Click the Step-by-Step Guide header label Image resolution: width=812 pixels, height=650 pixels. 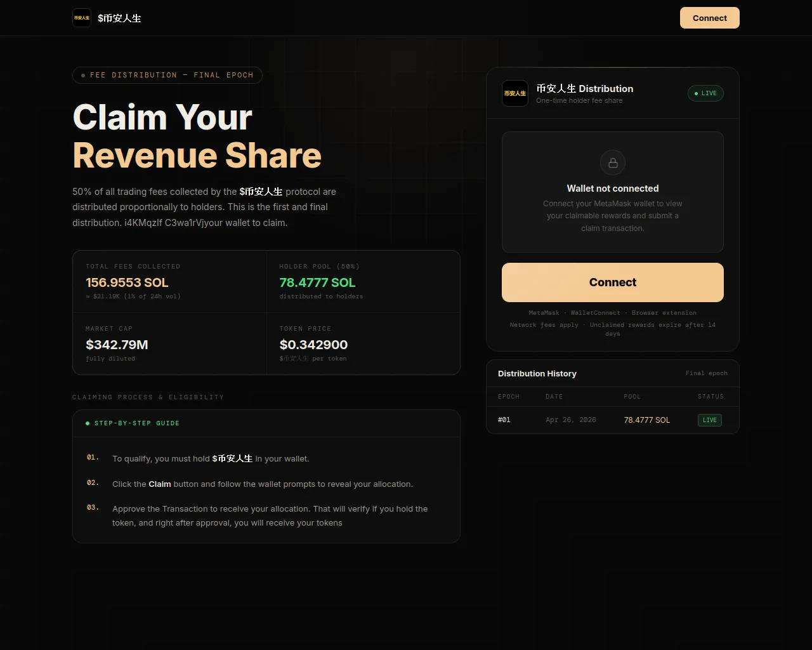click(136, 423)
